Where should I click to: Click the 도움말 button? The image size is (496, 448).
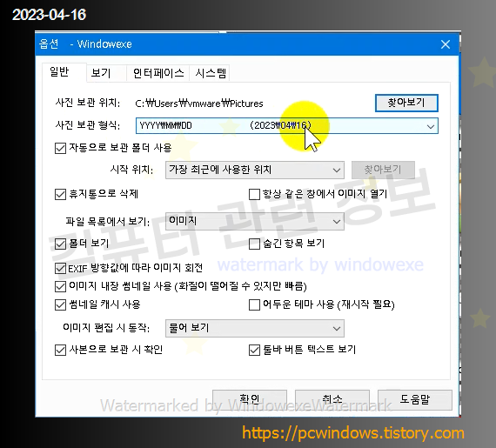415,399
